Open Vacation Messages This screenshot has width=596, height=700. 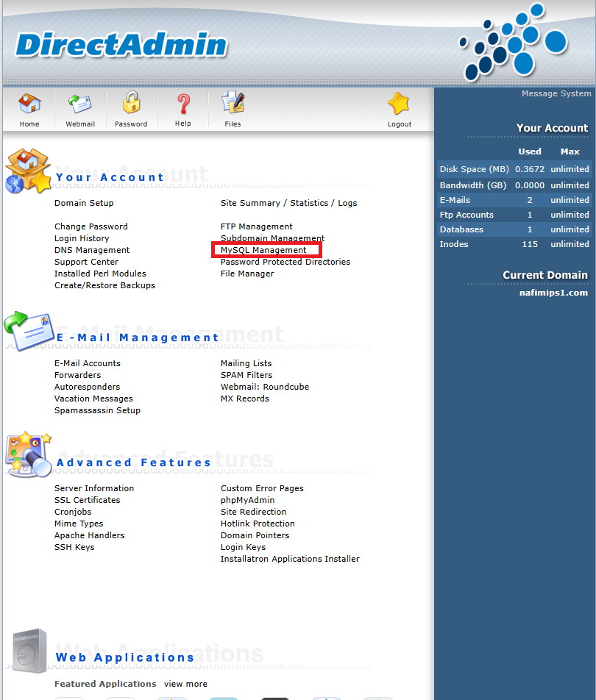click(x=94, y=399)
